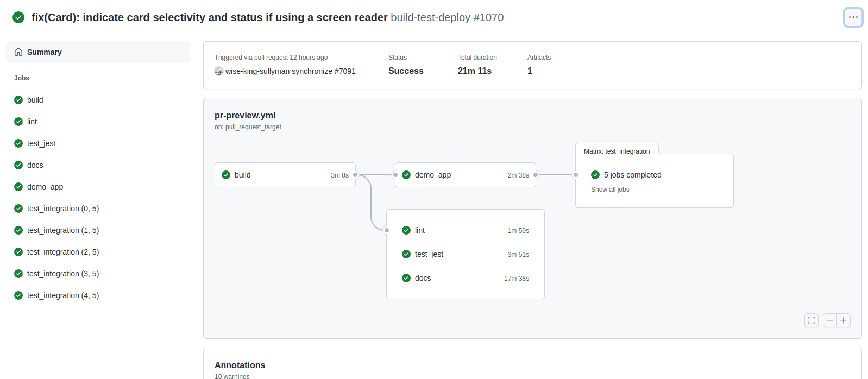Open pull request #7091 link
The width and height of the screenshot is (868, 379).
345,71
